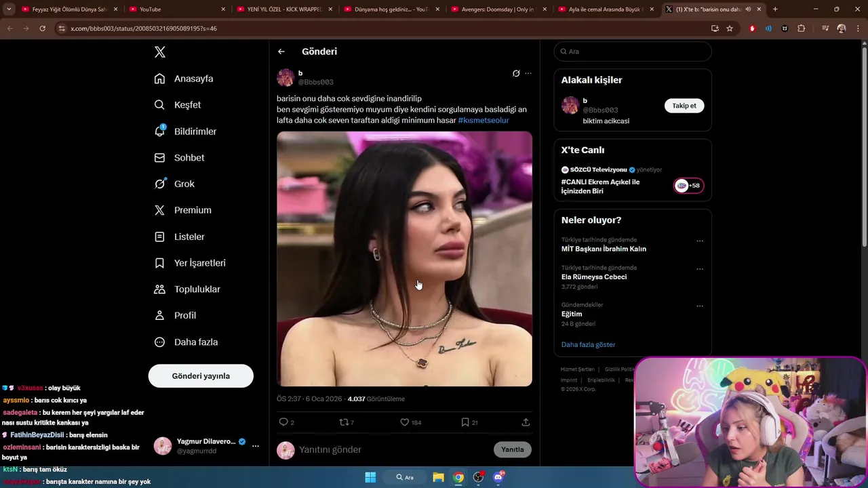Screen dimensions: 868x488
Task: Bookmark this page with the star icon
Action: [x=730, y=28]
